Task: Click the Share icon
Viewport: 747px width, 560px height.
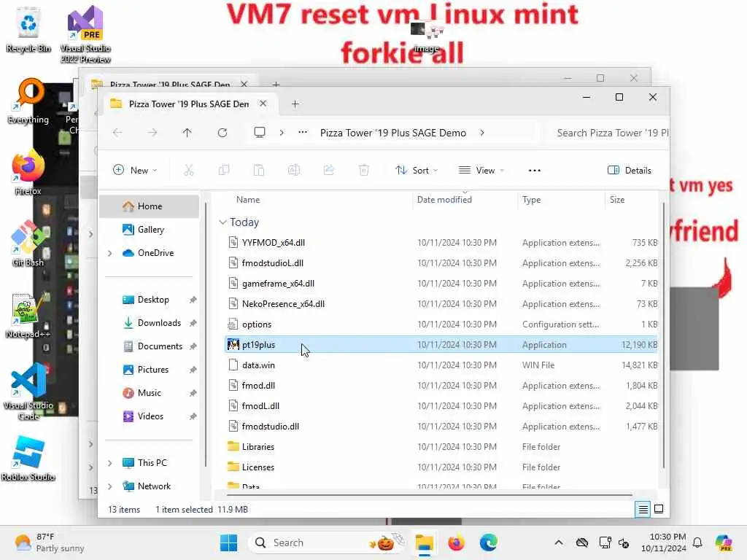Action: (329, 170)
